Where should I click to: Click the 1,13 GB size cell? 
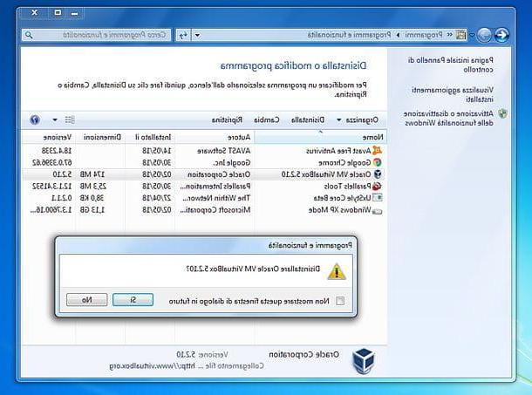[x=92, y=210]
